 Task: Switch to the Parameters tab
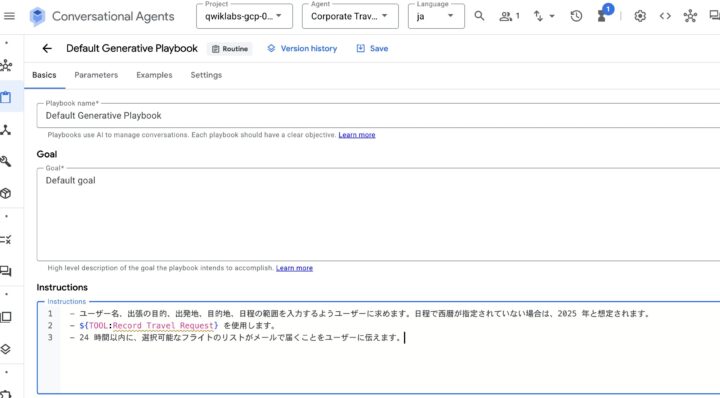click(96, 75)
